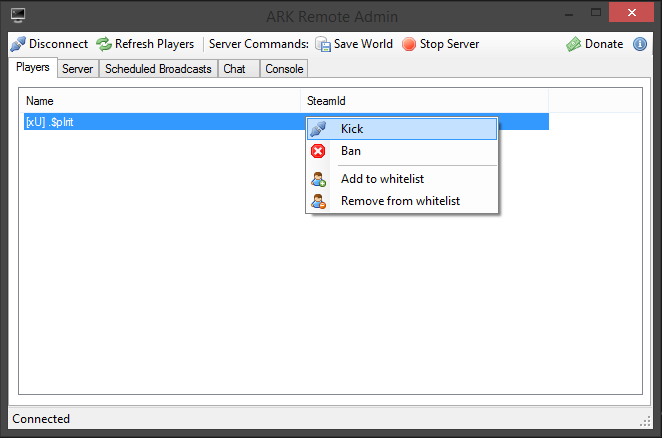Screen dimensions: 662x438
Task: Sort by the SteamId column header
Action: pos(424,101)
